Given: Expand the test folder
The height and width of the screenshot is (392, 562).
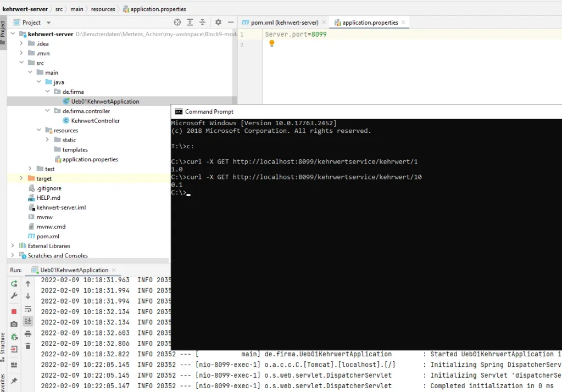Looking at the screenshot, I should pyautogui.click(x=30, y=169).
